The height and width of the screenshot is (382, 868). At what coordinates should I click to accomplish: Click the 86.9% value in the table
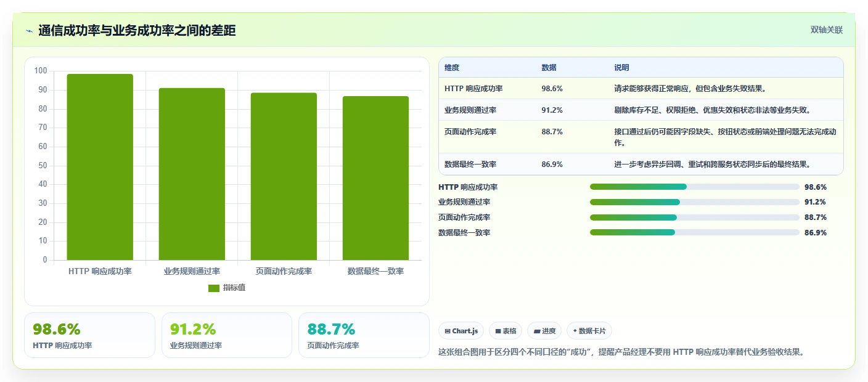coord(552,165)
